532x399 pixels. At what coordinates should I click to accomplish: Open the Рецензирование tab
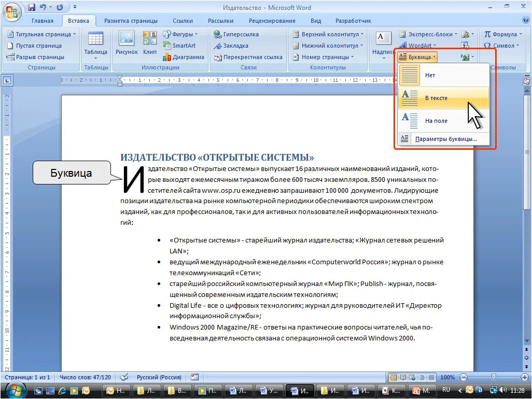click(x=272, y=21)
